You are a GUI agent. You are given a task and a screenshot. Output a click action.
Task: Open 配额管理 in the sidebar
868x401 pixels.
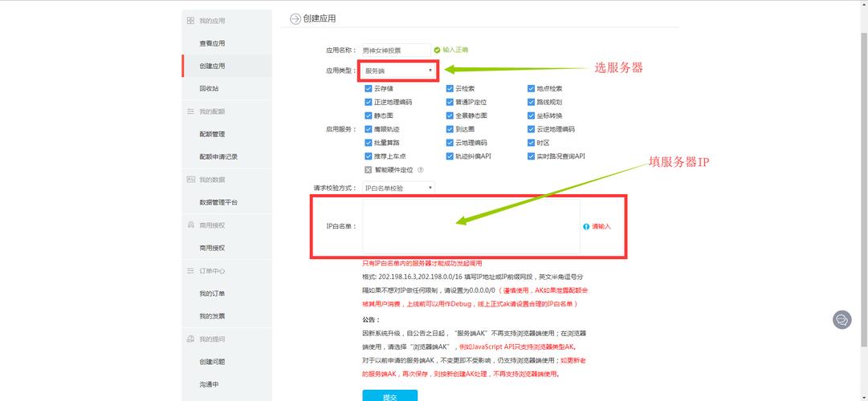tap(213, 134)
